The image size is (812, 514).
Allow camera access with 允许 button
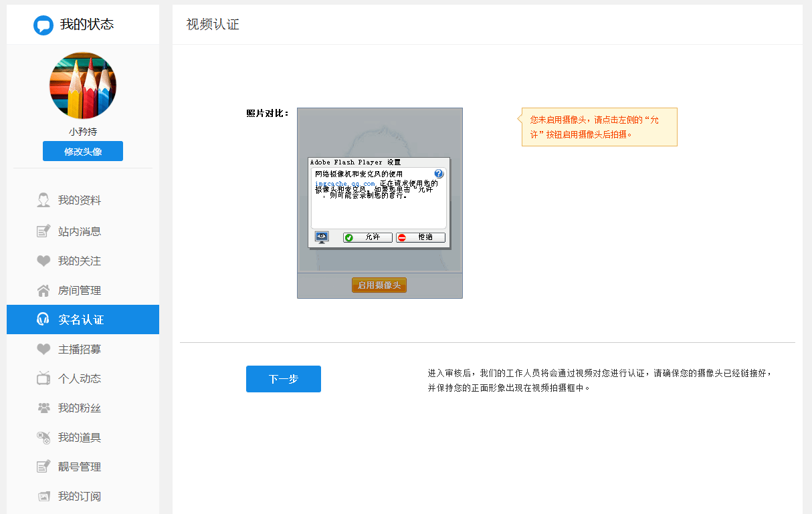click(368, 237)
